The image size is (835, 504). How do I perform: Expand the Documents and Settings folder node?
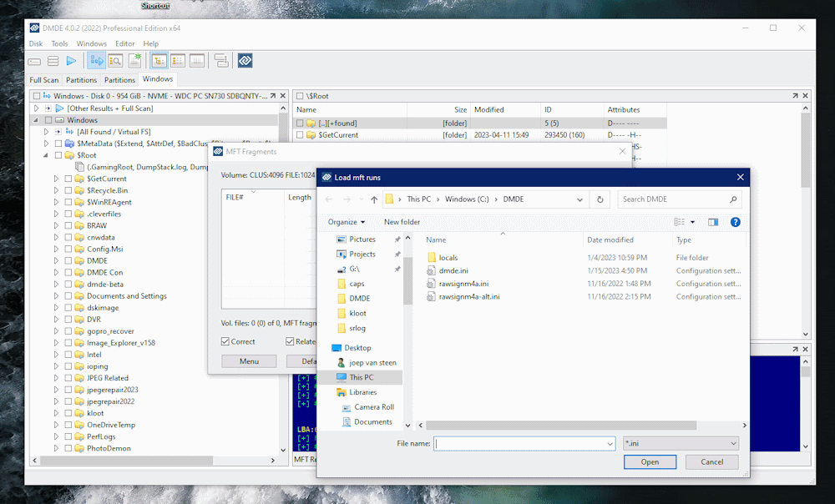[56, 296]
